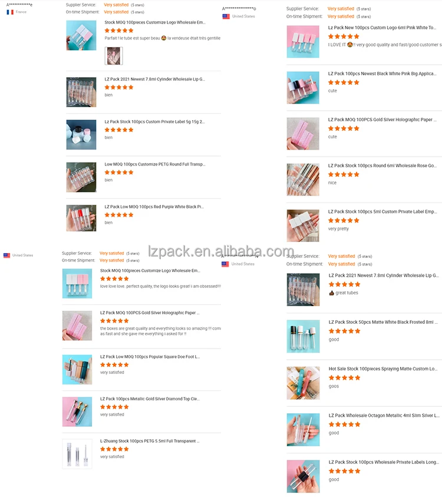Open 'LZ Pack Low MOQ 100pcs Popular Square Doe Foot' link
This screenshot has width=442, height=504.
(150, 357)
